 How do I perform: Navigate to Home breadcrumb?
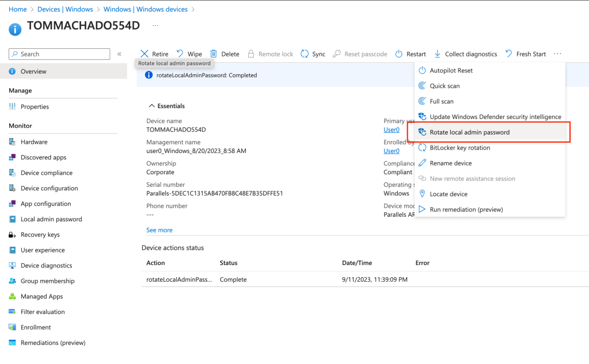pyautogui.click(x=18, y=9)
